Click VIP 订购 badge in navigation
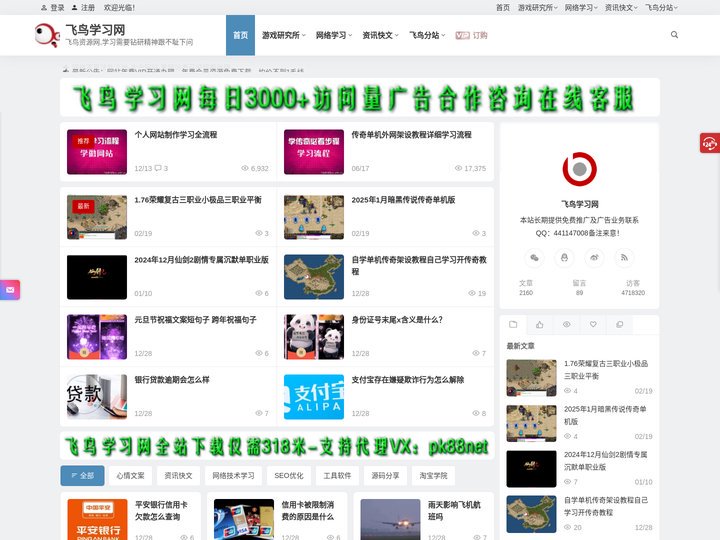 click(x=471, y=35)
